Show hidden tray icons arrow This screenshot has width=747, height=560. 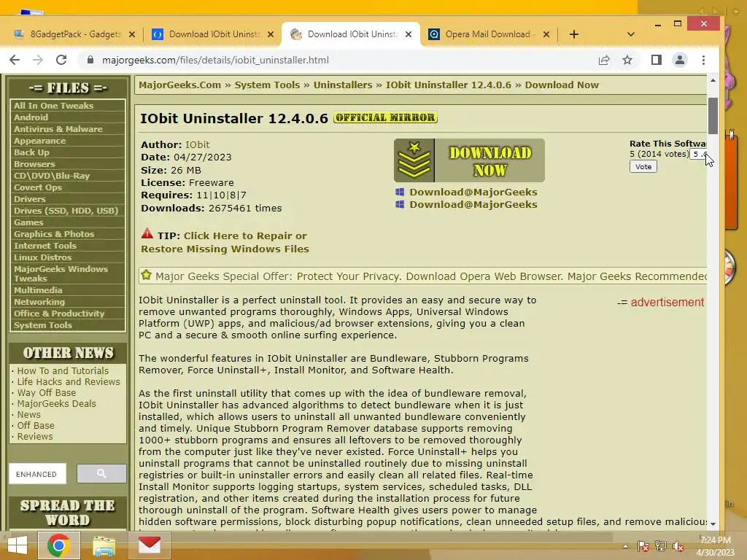pos(625,546)
